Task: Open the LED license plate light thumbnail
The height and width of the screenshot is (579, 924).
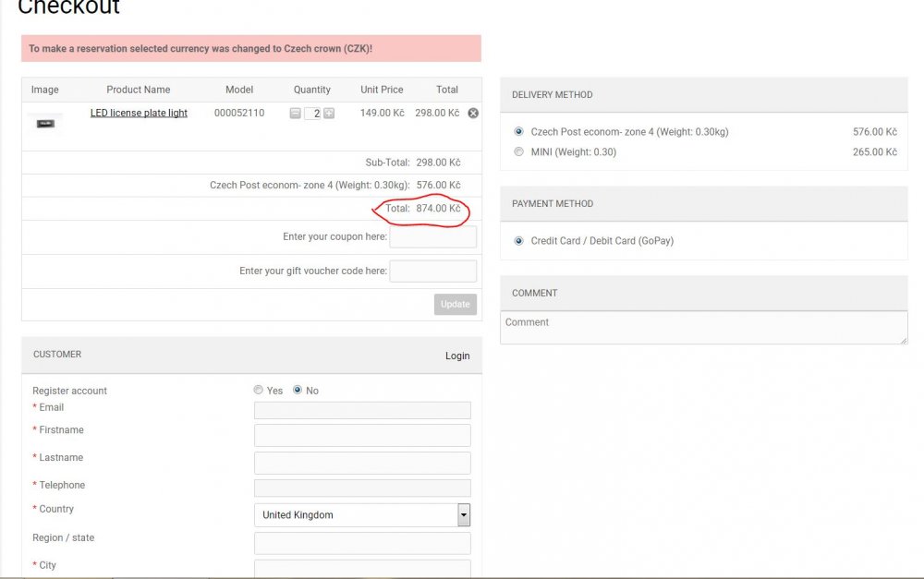Action: point(46,124)
